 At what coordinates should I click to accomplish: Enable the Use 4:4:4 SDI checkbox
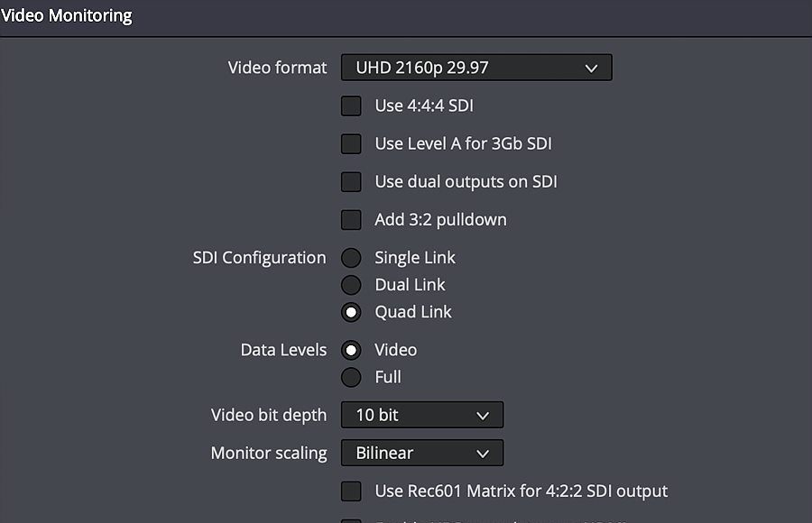pos(351,106)
